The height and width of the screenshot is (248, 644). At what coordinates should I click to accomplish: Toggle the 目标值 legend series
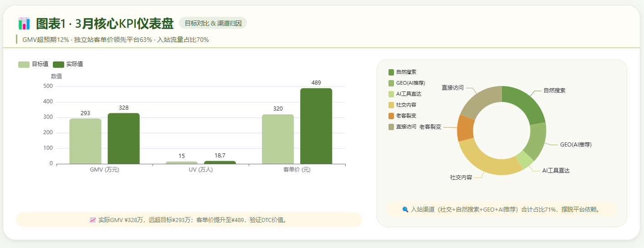(33, 64)
